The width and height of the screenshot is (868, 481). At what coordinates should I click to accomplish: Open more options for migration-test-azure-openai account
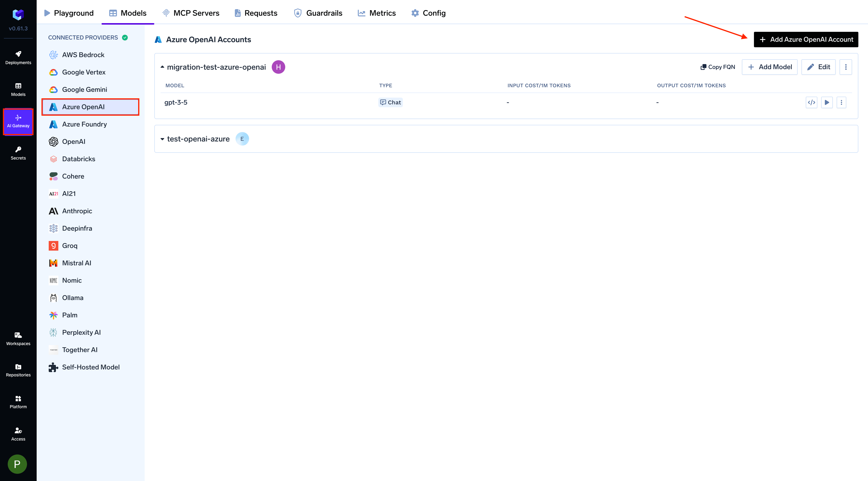[846, 67]
